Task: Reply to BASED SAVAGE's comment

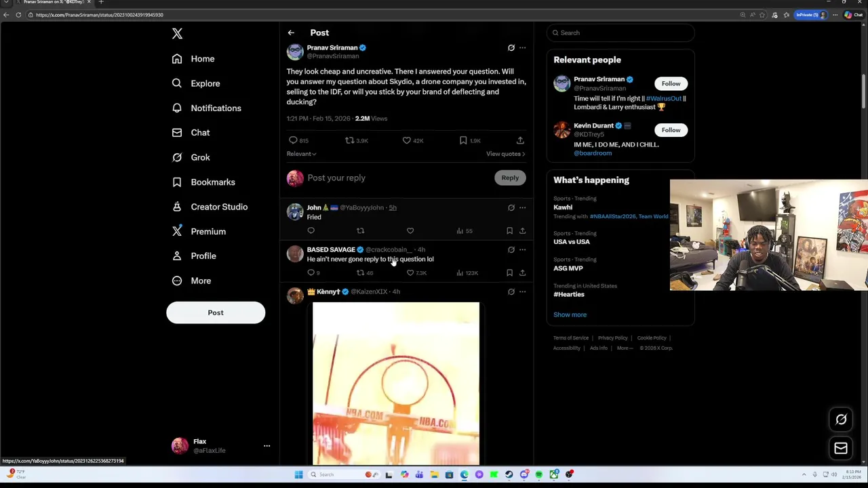Action: (x=313, y=273)
